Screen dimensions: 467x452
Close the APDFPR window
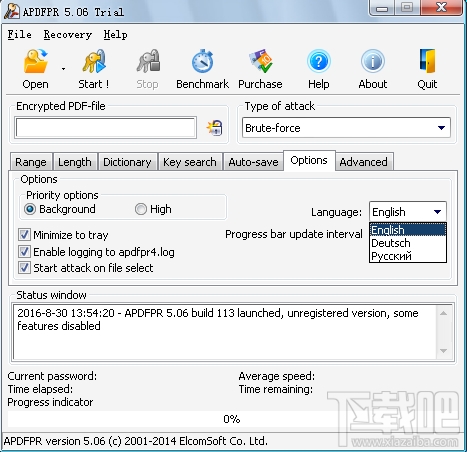[x=441, y=7]
